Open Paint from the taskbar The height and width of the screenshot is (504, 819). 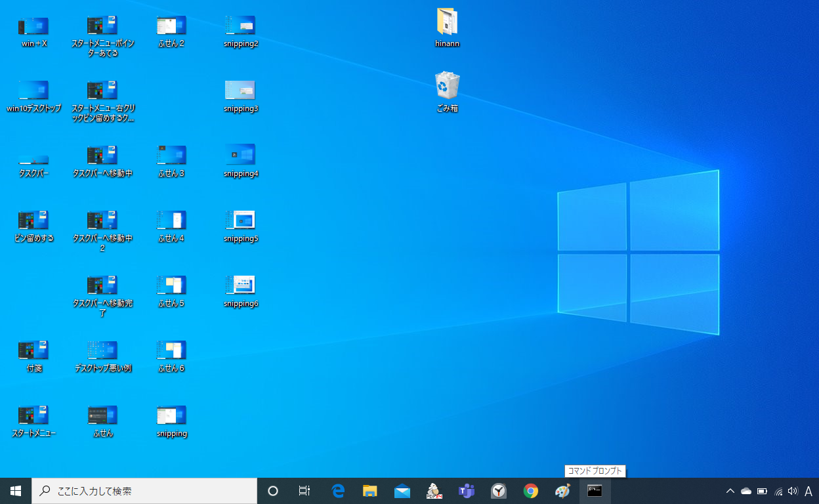563,491
